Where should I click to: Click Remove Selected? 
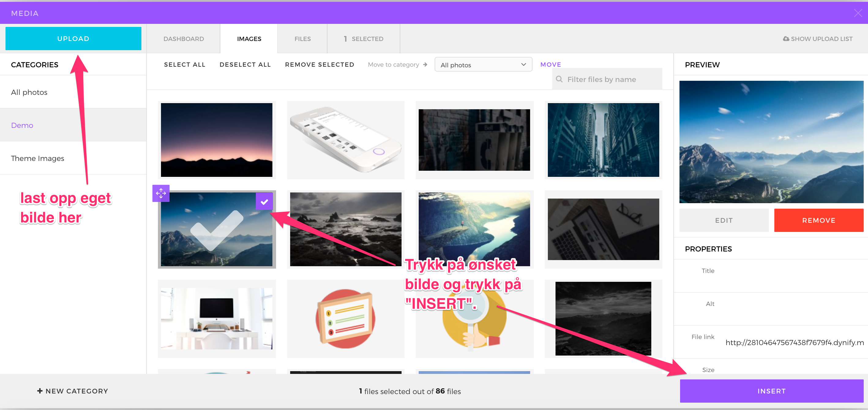point(320,64)
